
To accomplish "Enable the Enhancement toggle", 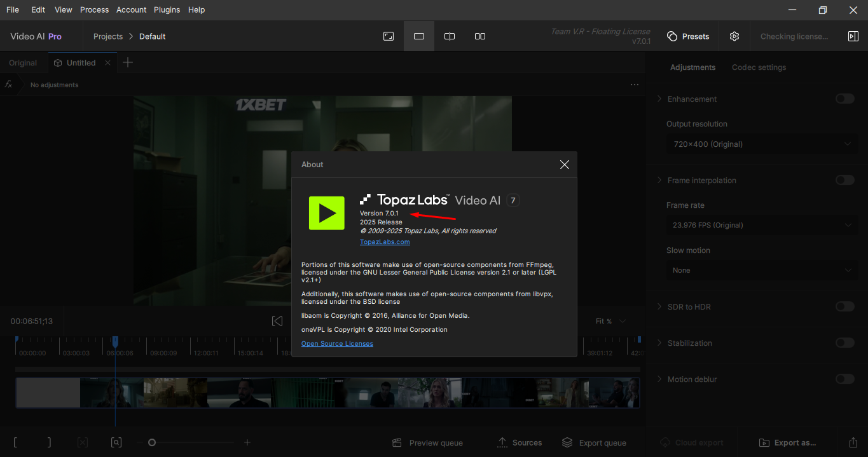I will pos(844,99).
